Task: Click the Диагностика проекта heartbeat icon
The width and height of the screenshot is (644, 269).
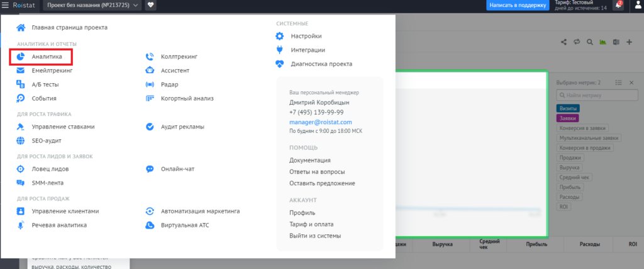Action: click(280, 64)
